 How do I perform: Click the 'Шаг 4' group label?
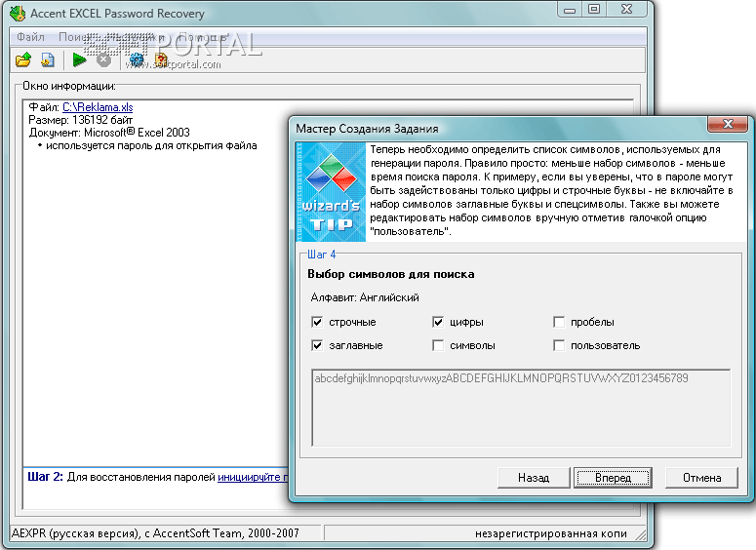[322, 255]
